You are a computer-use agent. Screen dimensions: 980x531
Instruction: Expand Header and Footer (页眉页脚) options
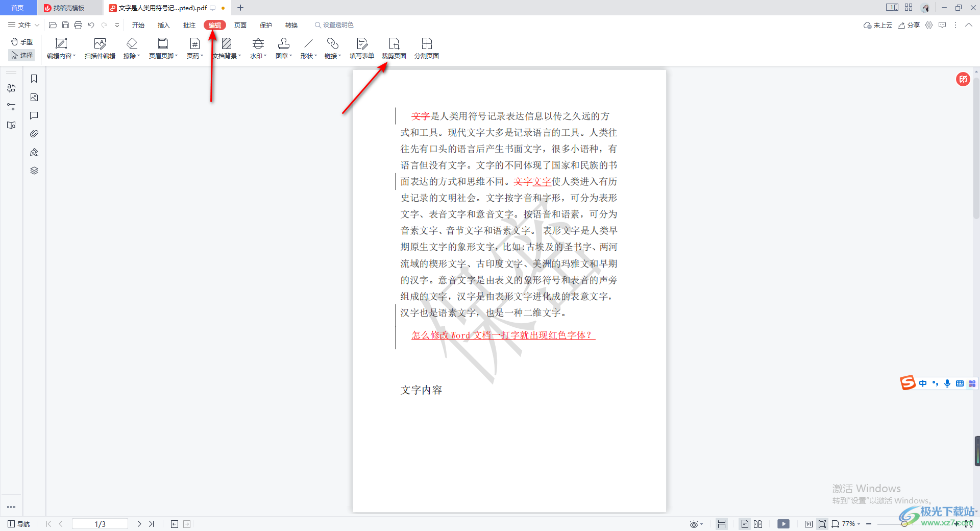[163, 49]
